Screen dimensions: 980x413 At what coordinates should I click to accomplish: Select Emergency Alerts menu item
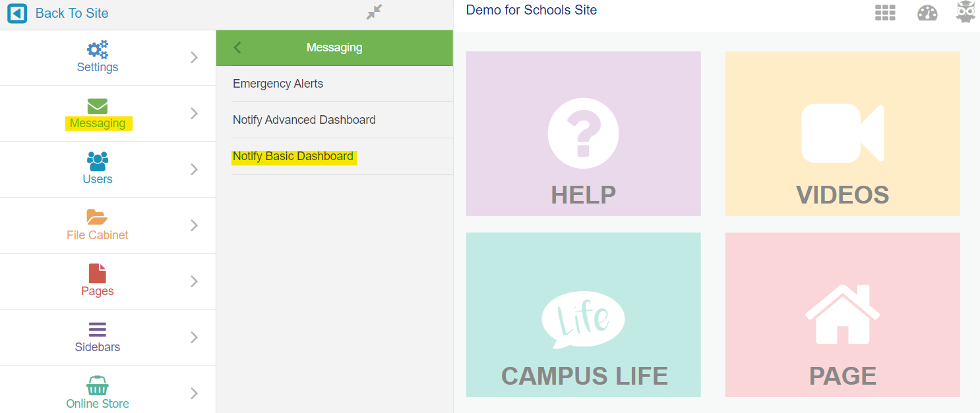(x=334, y=84)
